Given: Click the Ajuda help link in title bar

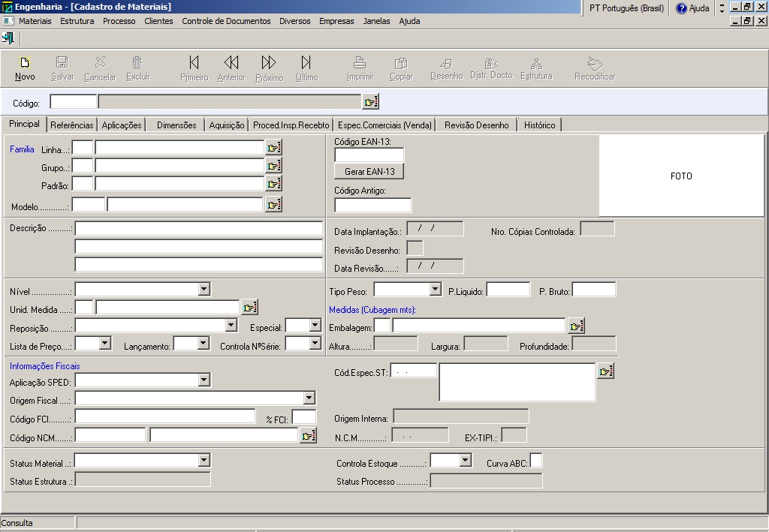Looking at the screenshot, I should (x=692, y=8).
